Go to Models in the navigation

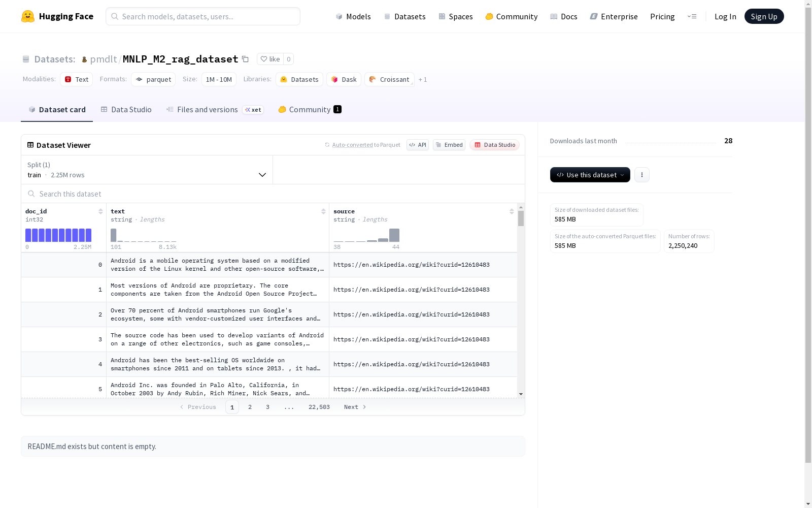(353, 16)
